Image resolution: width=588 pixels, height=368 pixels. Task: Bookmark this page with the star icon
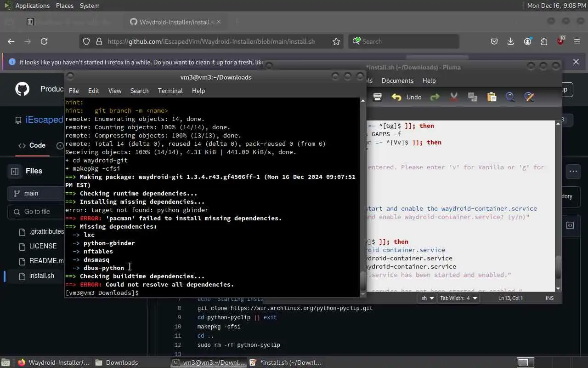336,41
